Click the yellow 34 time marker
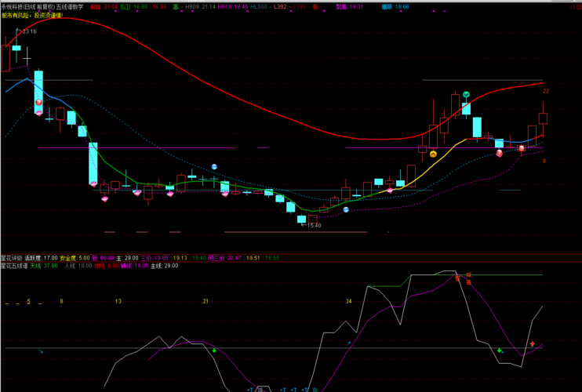 [348, 301]
